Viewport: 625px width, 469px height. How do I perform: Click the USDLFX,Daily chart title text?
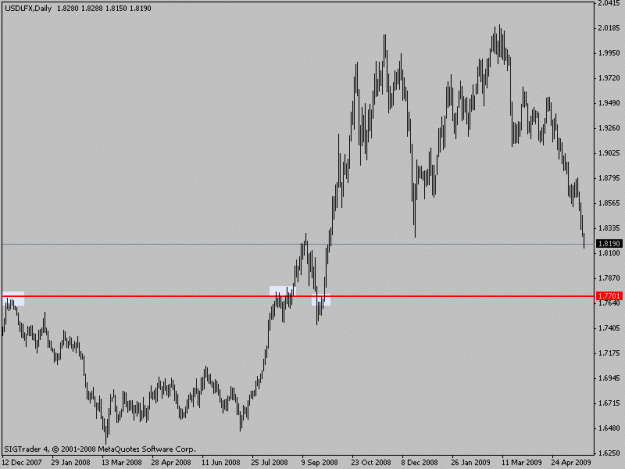point(28,8)
